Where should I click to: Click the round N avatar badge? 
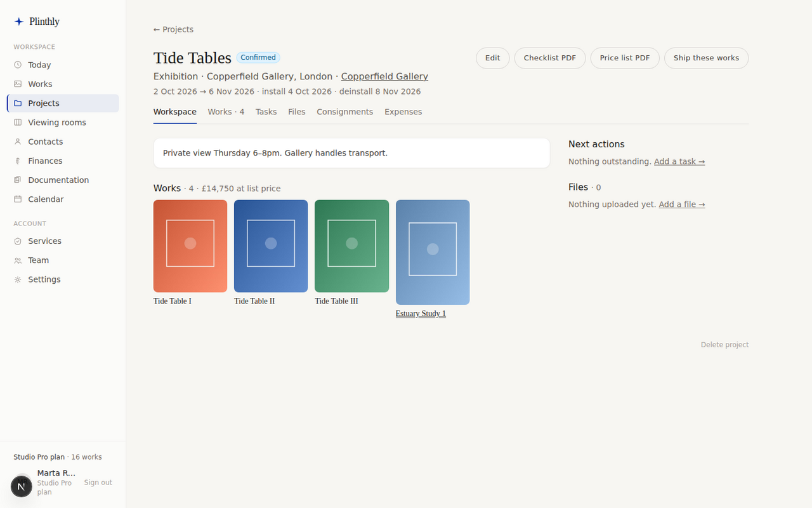pos(22,486)
